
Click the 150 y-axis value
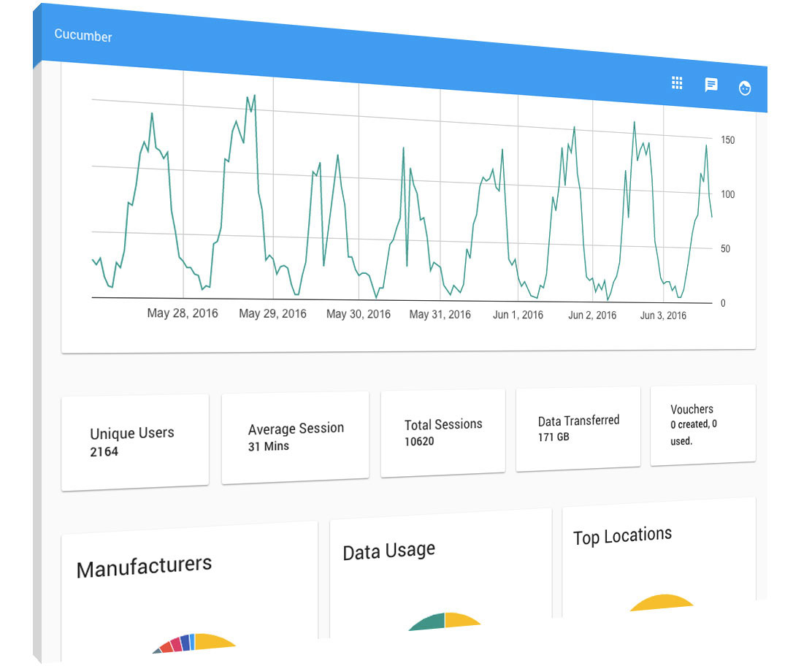(727, 139)
